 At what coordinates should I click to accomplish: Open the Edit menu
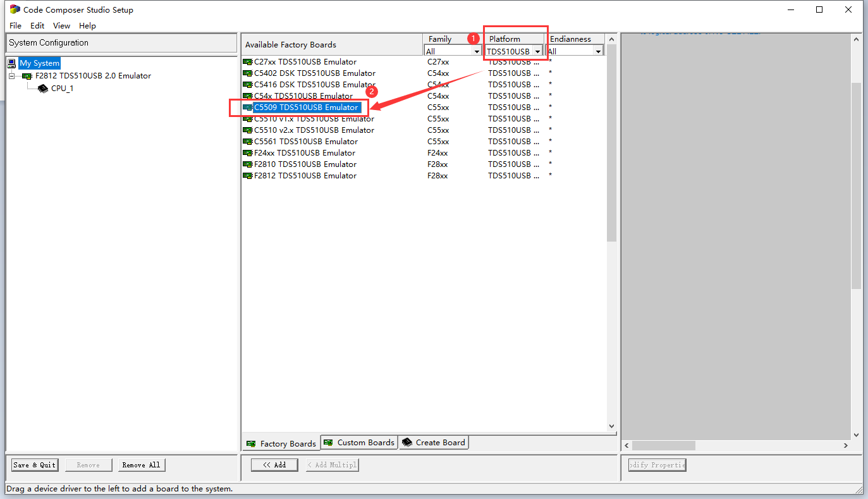point(37,26)
